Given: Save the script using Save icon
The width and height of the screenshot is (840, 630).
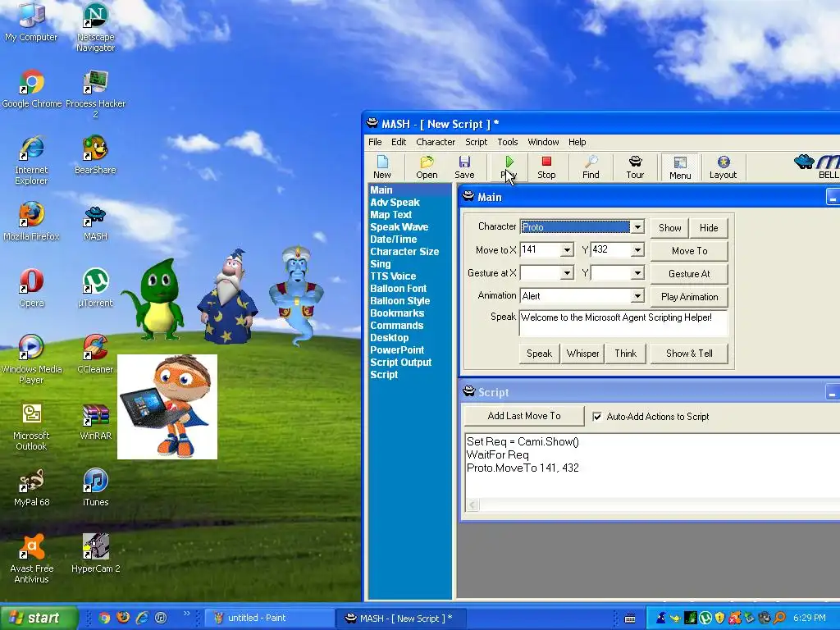Looking at the screenshot, I should 464,167.
